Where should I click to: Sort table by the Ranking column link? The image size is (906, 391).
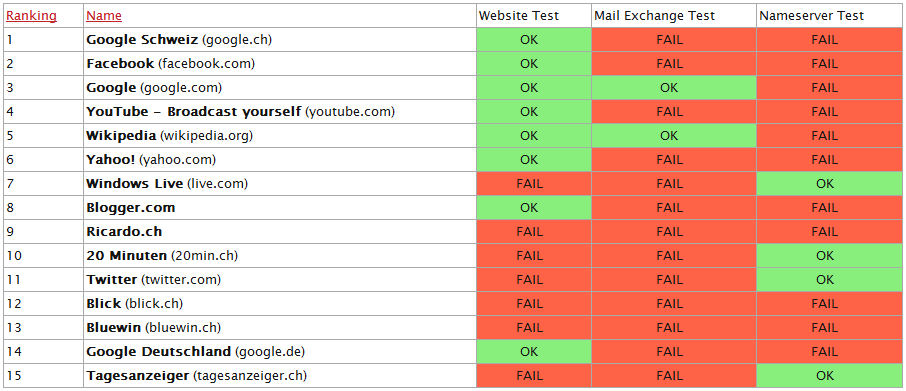(x=31, y=16)
